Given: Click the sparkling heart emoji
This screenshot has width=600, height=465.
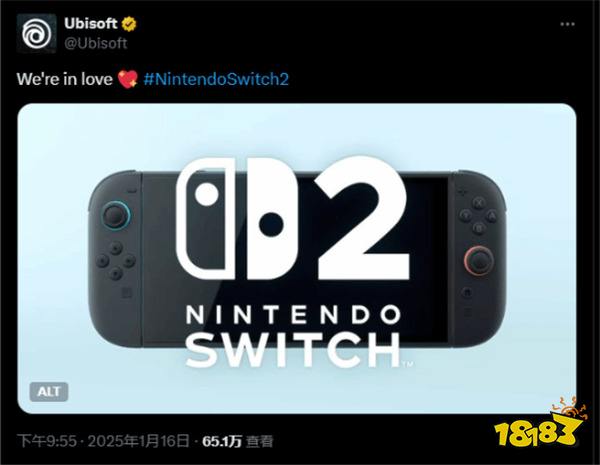Looking at the screenshot, I should click(128, 79).
